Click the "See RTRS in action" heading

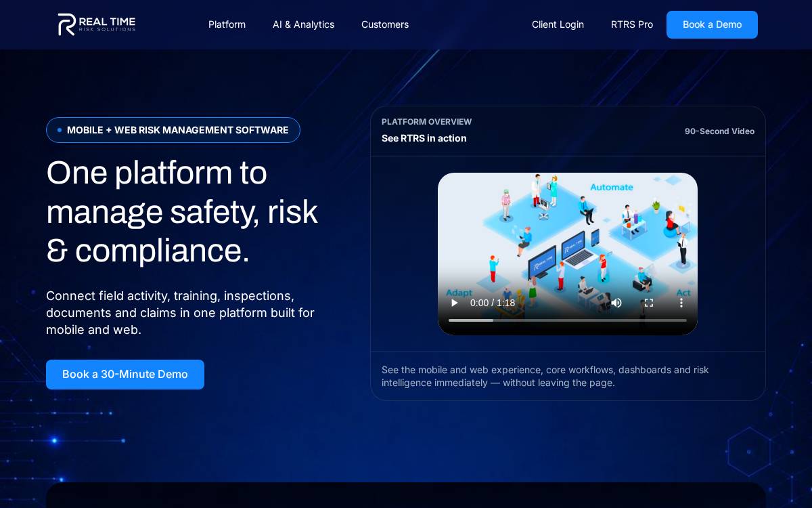click(x=424, y=138)
